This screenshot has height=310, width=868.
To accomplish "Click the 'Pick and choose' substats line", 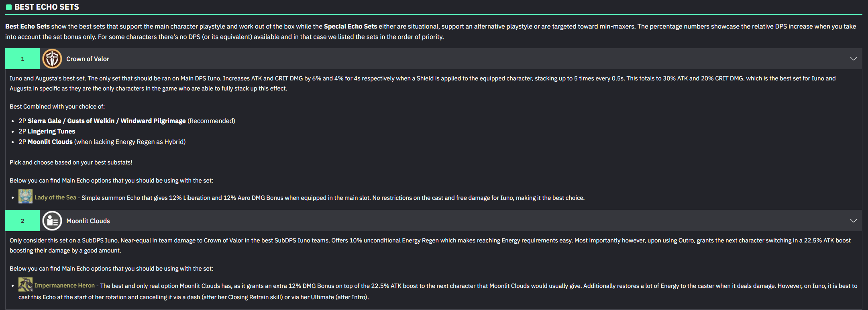I will [71, 162].
